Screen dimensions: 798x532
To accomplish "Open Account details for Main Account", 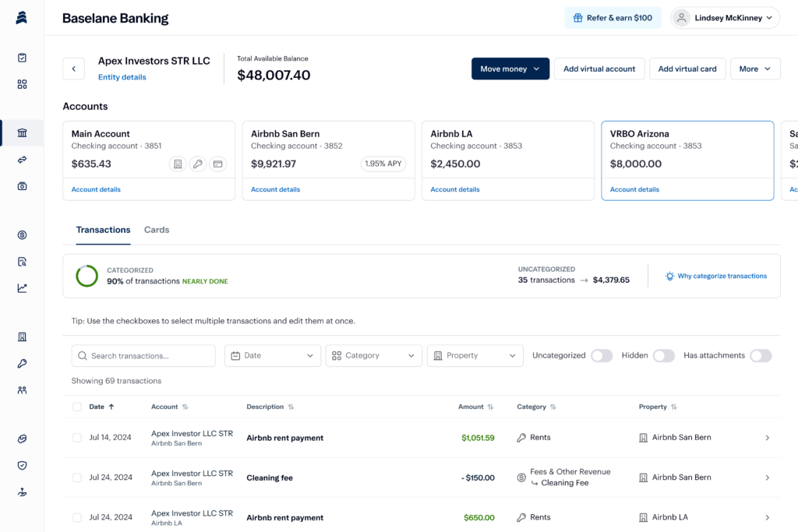I will [x=96, y=189].
